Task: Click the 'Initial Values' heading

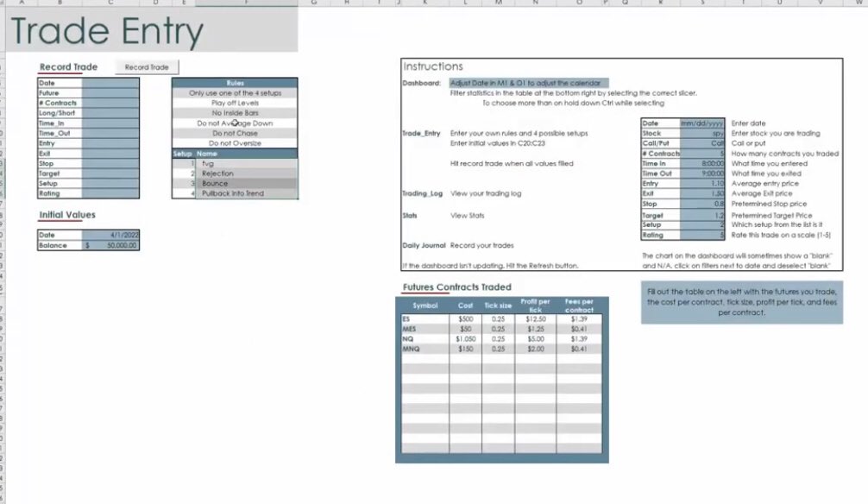Action: click(67, 215)
